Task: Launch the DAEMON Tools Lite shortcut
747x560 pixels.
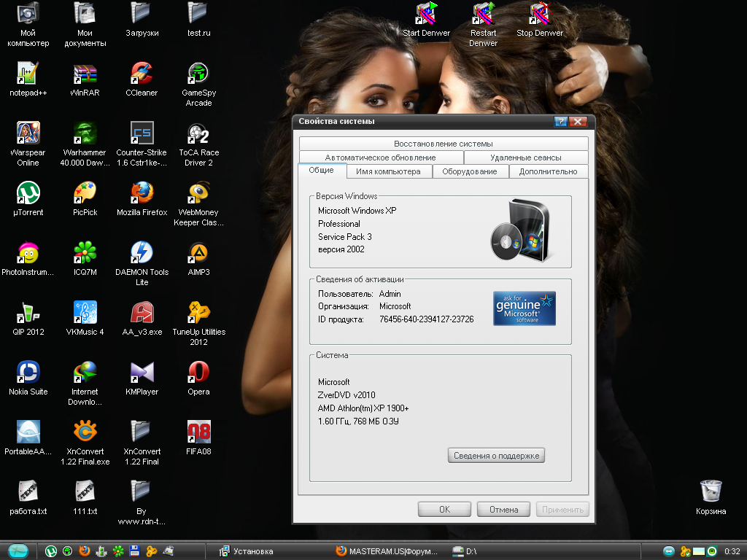Action: [142, 264]
